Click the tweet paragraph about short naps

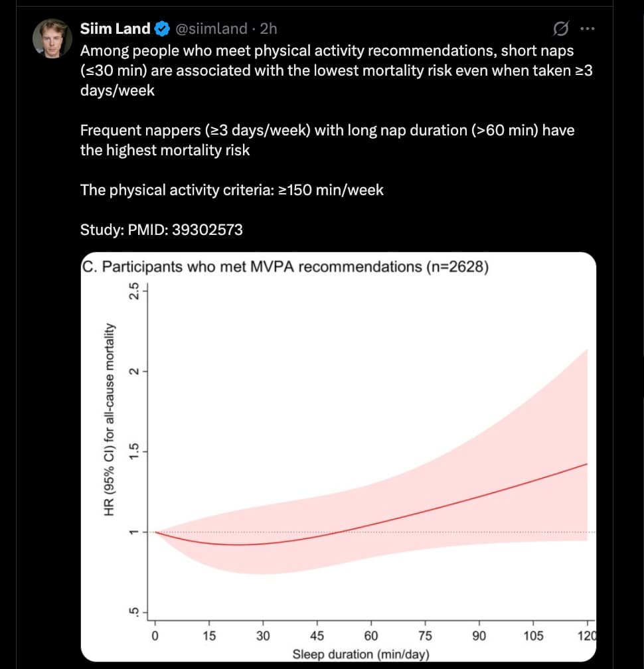click(x=332, y=70)
